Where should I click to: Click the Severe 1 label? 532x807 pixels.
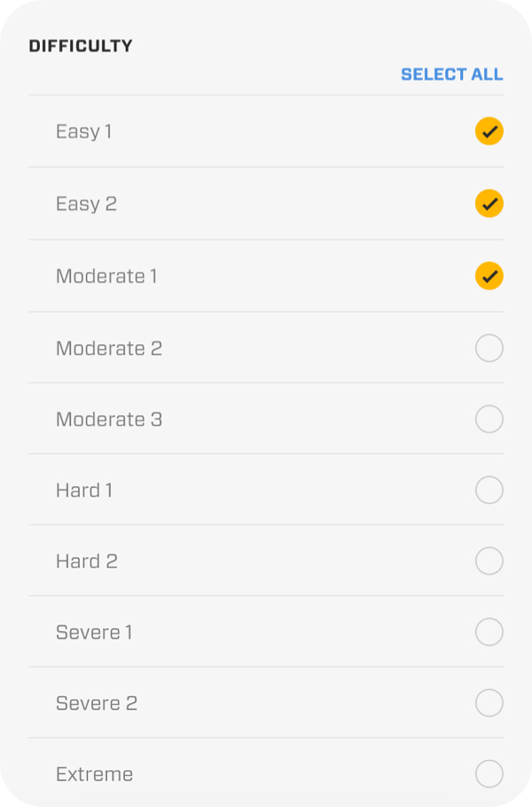coord(94,632)
